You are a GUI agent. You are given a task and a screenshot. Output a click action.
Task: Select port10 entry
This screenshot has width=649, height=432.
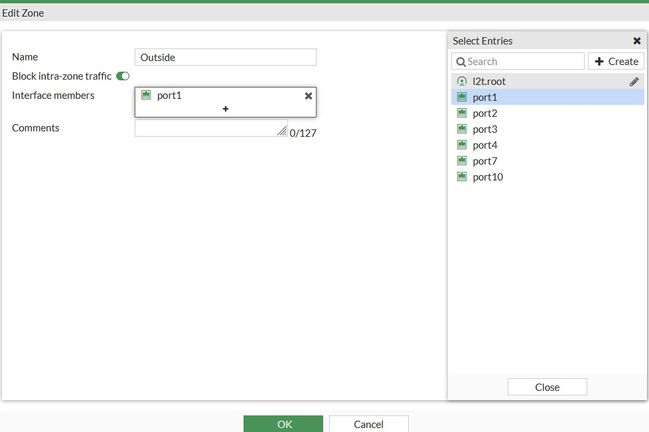[547, 177]
